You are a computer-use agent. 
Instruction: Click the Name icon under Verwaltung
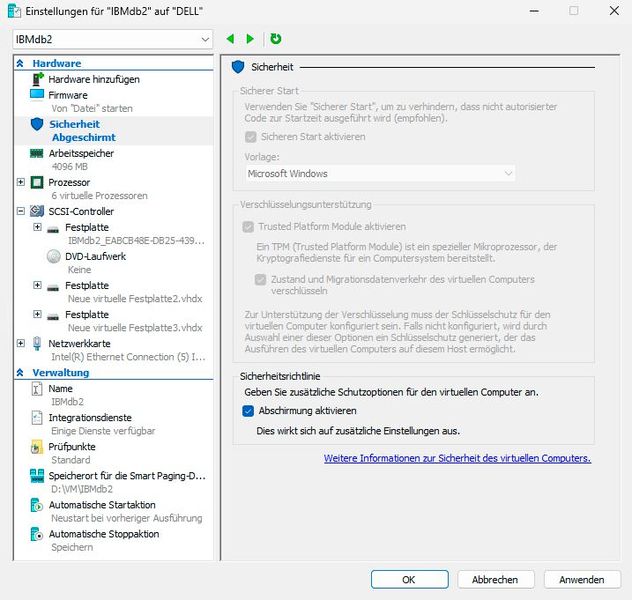[x=37, y=388]
